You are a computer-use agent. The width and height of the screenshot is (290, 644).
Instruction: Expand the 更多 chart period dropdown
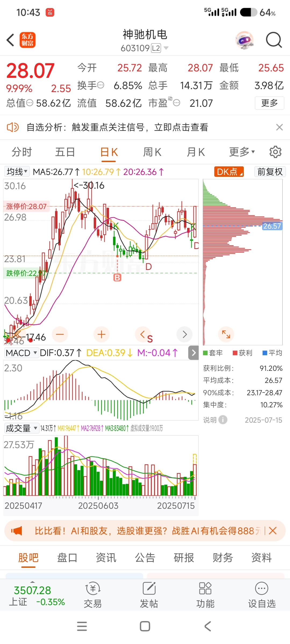242,152
